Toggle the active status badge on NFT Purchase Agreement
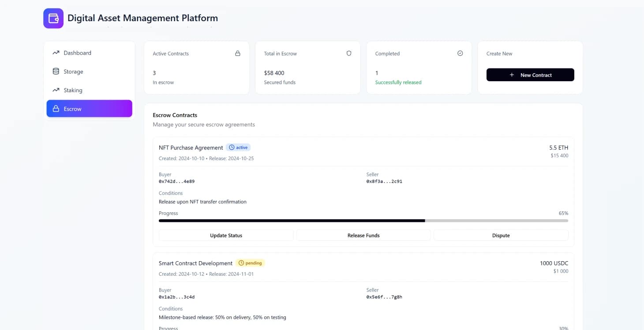Screen dimensions: 644x330 tap(238, 147)
